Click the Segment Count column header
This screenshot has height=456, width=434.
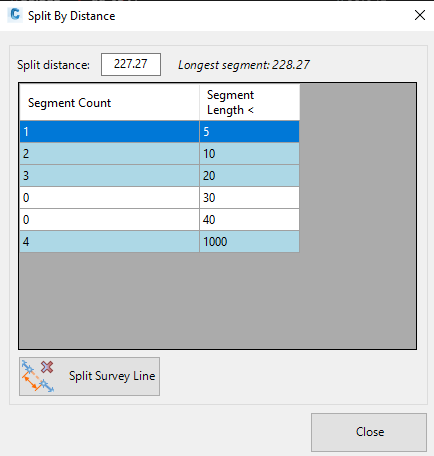pyautogui.click(x=110, y=103)
